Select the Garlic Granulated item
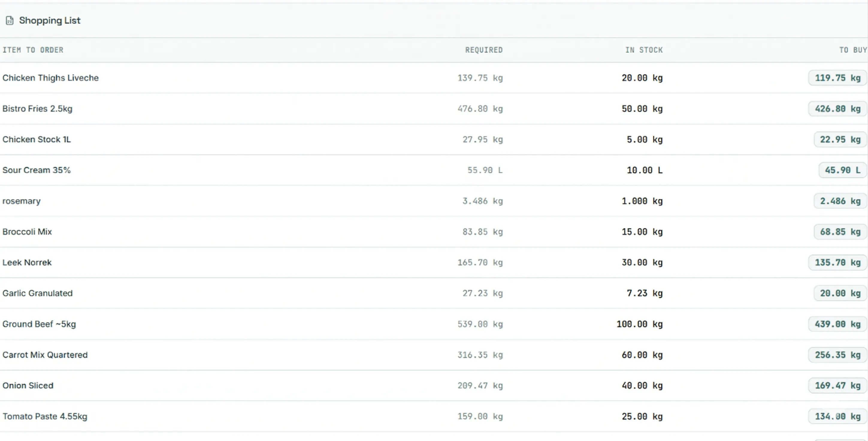 37,293
